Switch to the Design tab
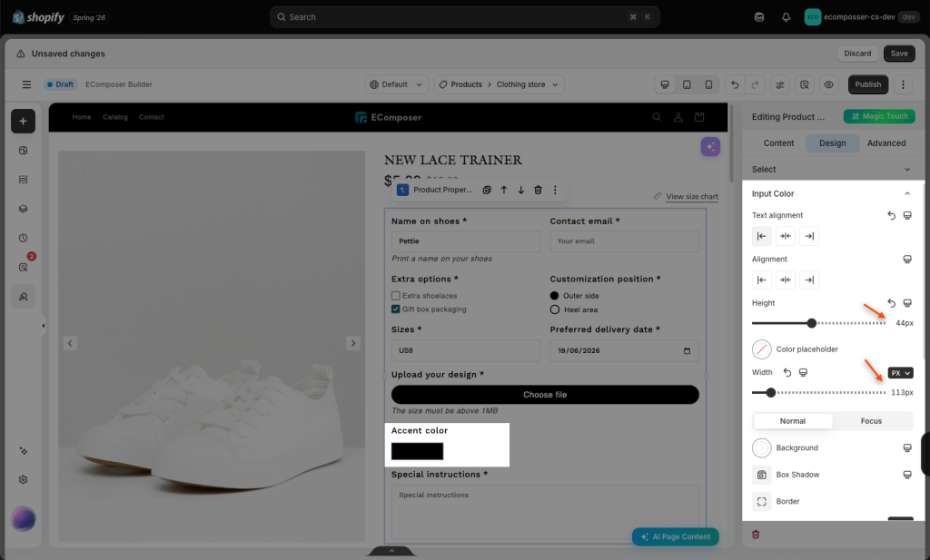The height and width of the screenshot is (560, 930). [x=832, y=143]
